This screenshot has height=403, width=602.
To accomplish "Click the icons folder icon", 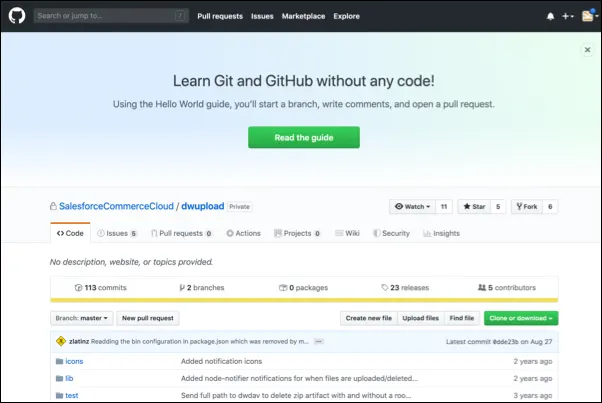I will click(59, 361).
